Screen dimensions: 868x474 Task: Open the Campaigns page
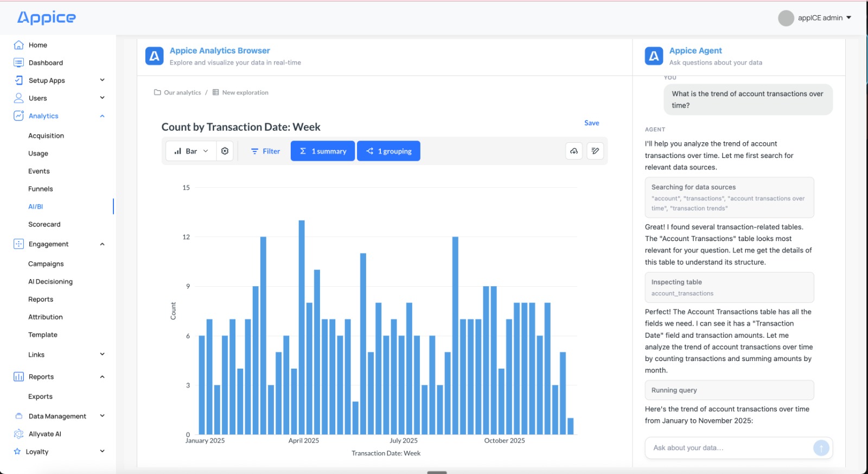[46, 264]
